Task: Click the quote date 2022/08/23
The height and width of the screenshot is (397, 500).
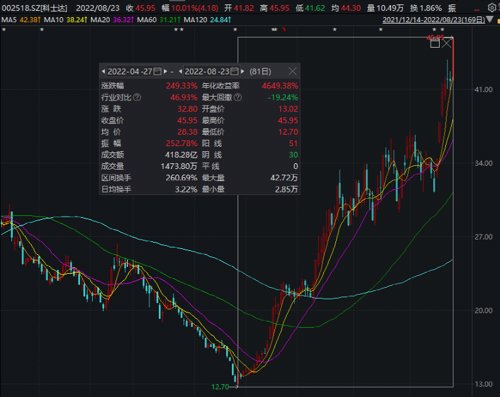Action: (98, 8)
